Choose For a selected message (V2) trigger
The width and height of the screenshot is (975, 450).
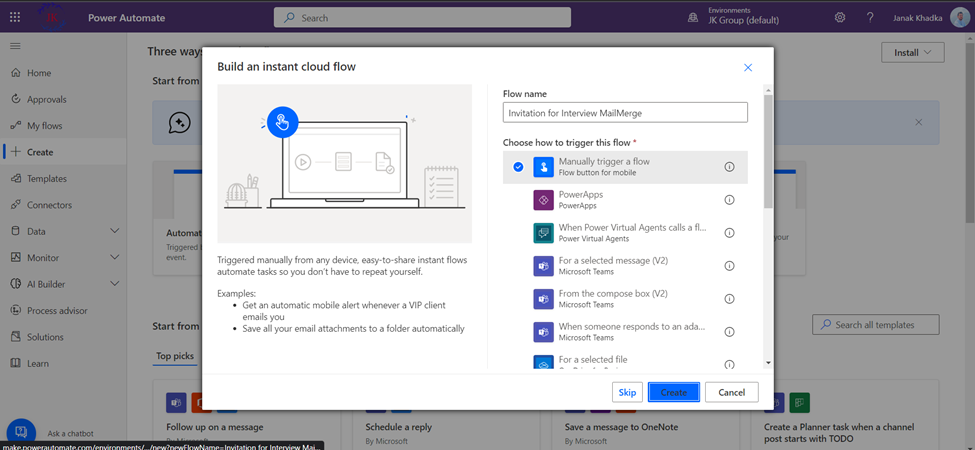tap(625, 265)
